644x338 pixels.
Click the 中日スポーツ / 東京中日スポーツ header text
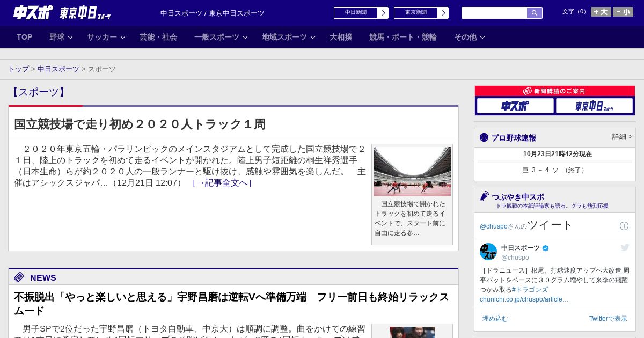point(213,13)
